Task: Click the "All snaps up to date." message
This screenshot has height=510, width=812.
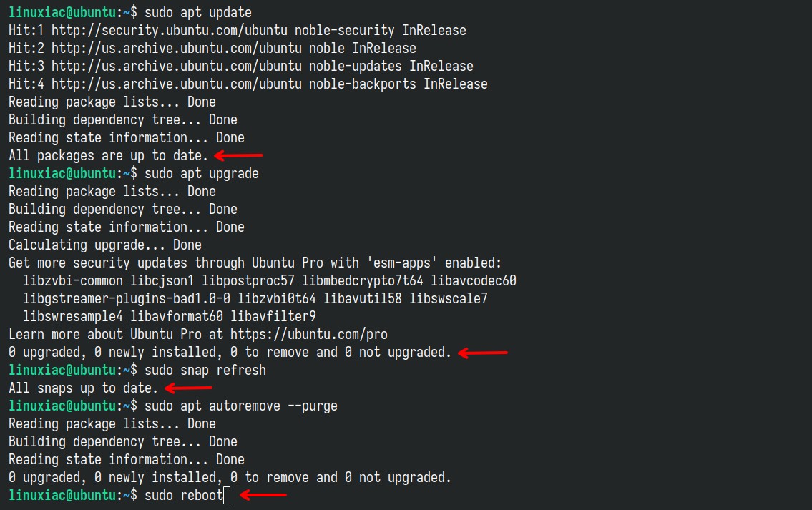Action: pos(83,388)
